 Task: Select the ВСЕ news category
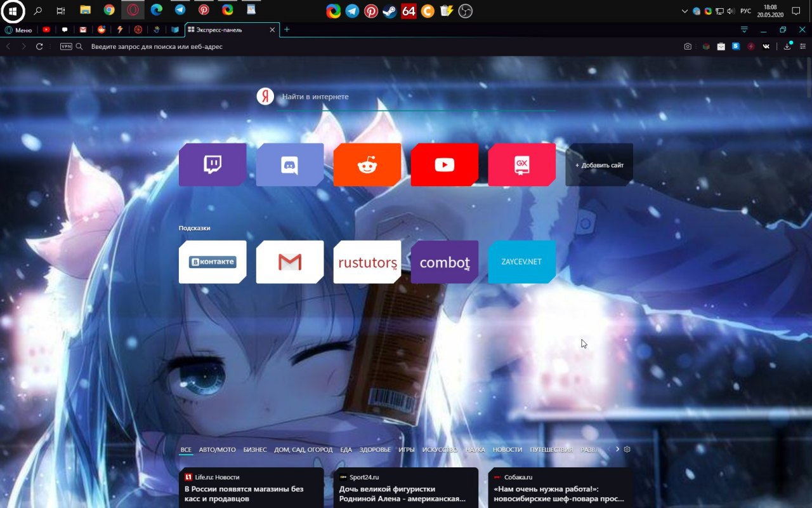(x=186, y=450)
